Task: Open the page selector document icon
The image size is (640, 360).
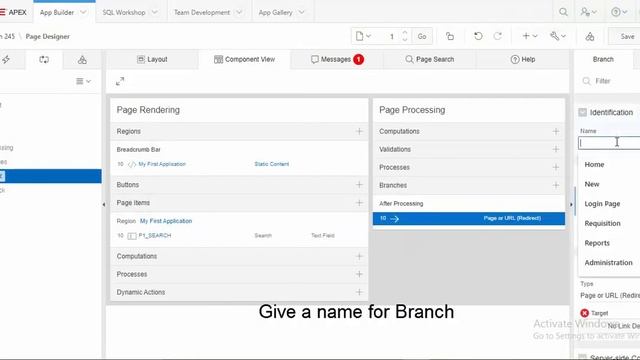Action: coord(363,36)
